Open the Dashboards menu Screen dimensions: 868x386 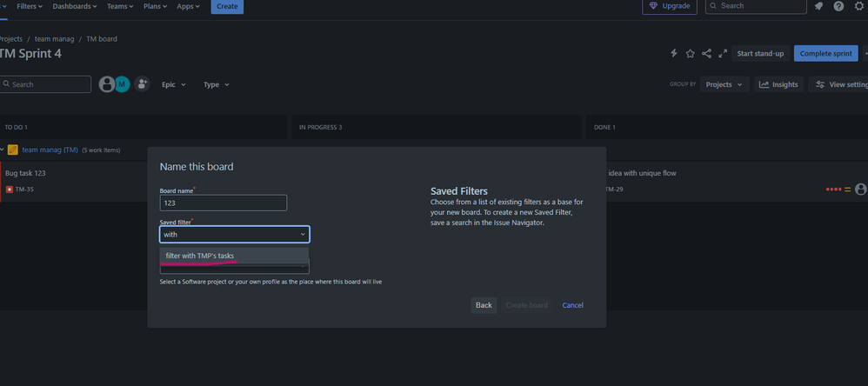[75, 6]
